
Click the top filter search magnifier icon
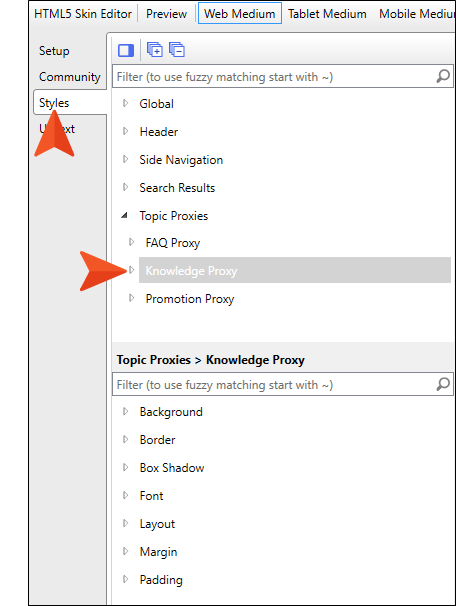[x=443, y=77]
